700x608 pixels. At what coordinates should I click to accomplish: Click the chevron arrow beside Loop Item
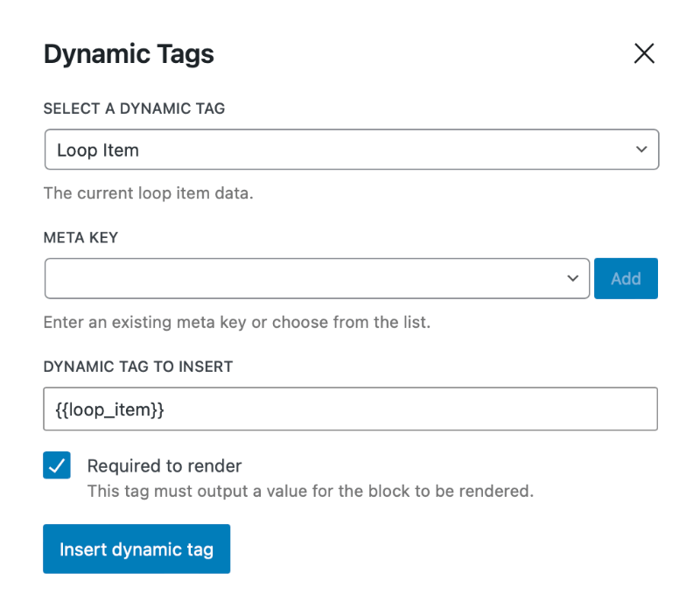click(x=641, y=150)
